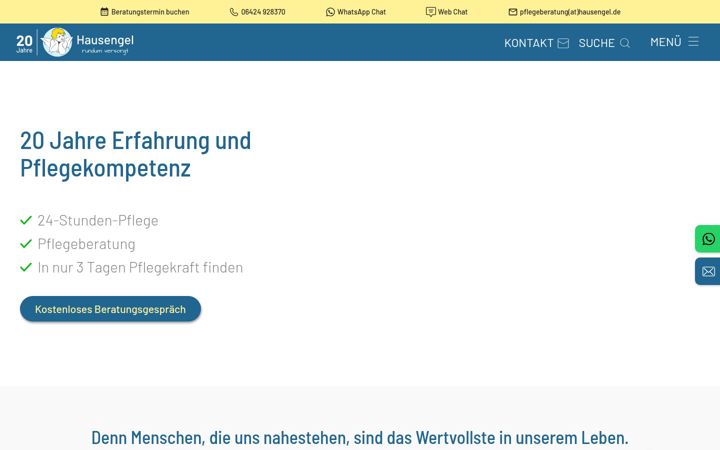Click the Hausengel rundum versorgt wordmark
Screen dimensions: 720x450
[105, 44]
